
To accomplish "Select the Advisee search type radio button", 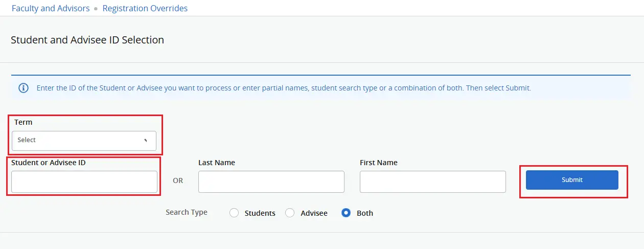I will coord(290,213).
